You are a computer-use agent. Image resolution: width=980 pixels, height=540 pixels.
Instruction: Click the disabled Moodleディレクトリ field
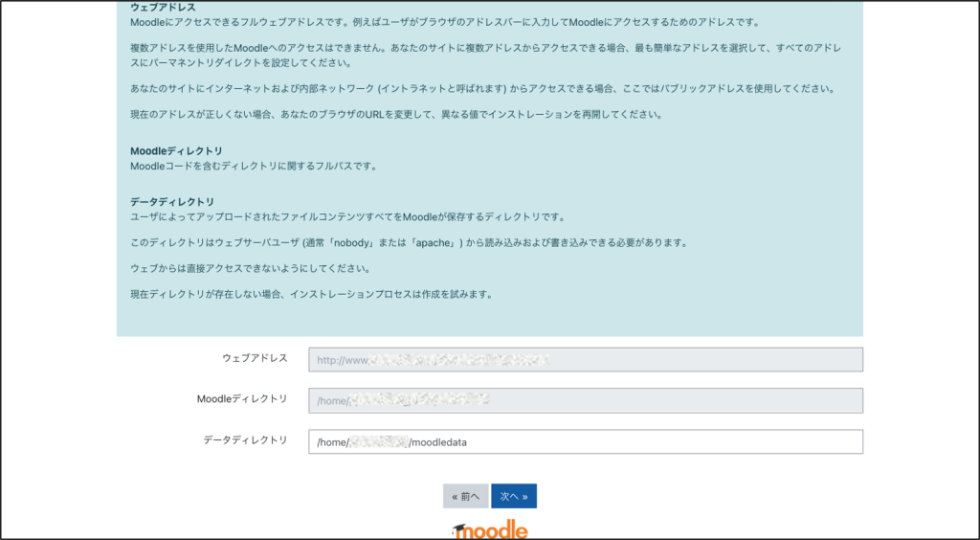coord(586,400)
